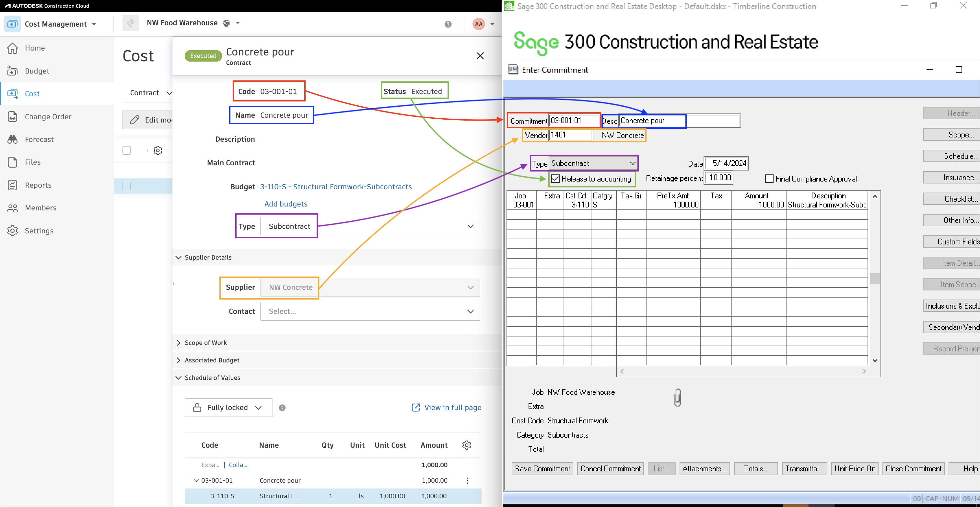Tick the highlighted row checkbox in Cost table
980x507 pixels.
click(x=127, y=186)
